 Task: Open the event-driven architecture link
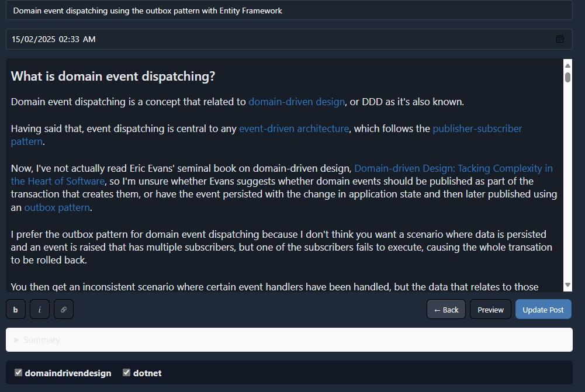click(294, 129)
